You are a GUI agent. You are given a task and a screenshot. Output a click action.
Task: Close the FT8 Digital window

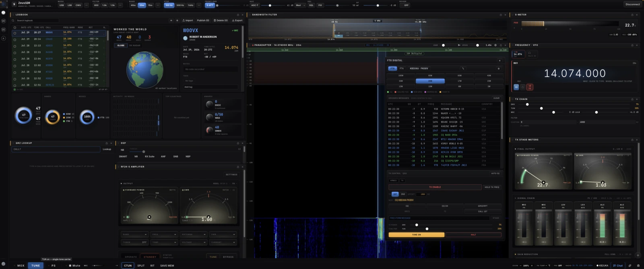pos(500,60)
